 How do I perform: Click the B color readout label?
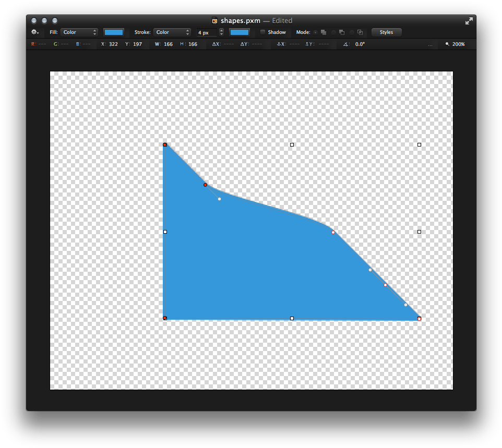pyautogui.click(x=78, y=44)
